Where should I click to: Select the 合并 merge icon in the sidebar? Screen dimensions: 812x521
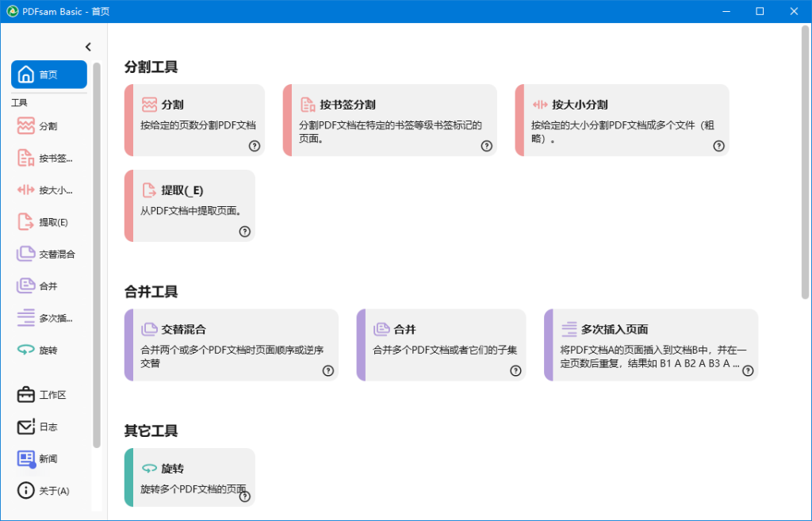click(x=25, y=286)
